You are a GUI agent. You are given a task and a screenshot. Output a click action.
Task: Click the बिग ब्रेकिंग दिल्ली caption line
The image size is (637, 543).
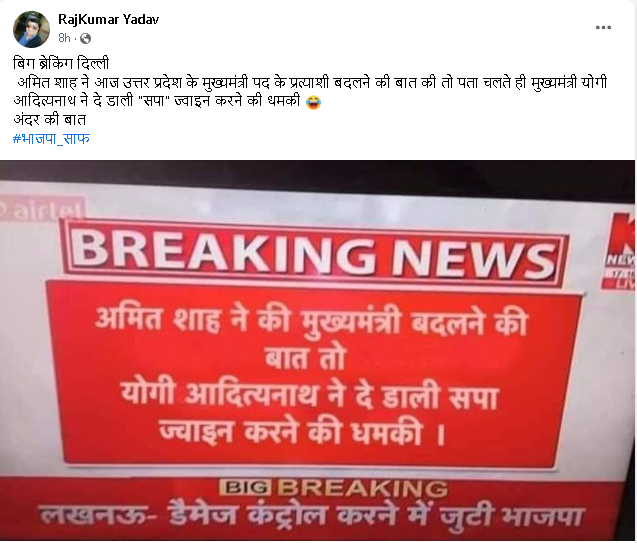coord(61,64)
